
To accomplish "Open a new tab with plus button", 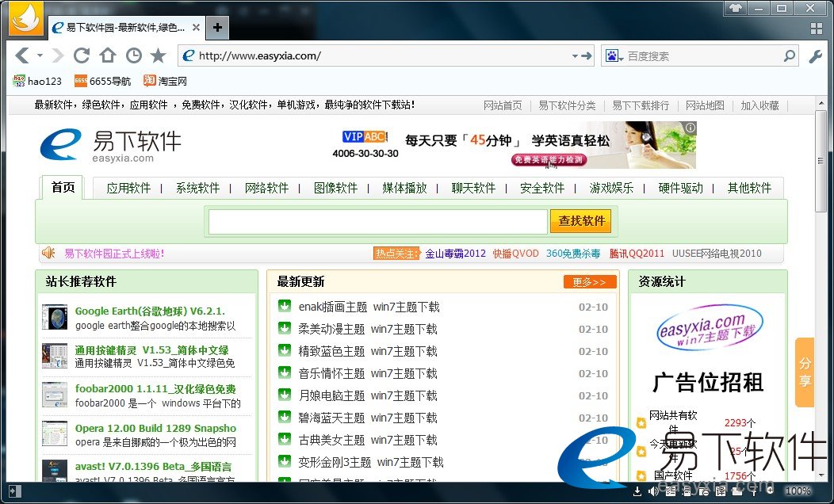I will click(217, 28).
